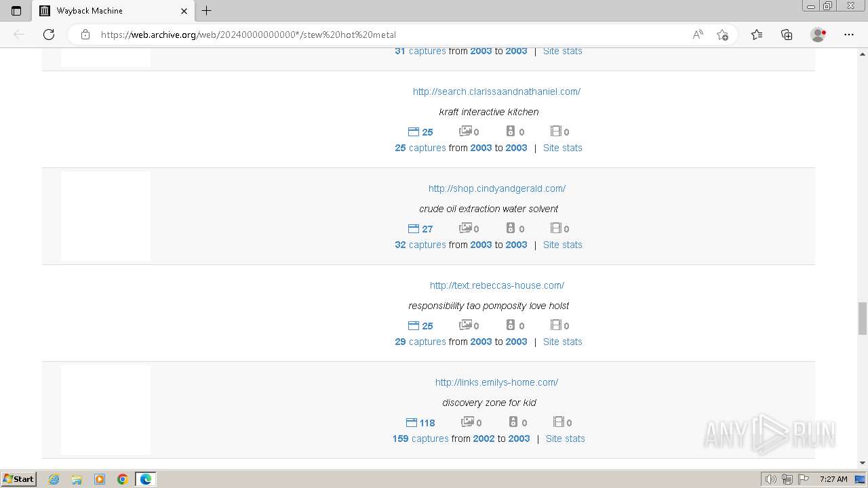Select the Wayback Machine tab

click(x=113, y=11)
